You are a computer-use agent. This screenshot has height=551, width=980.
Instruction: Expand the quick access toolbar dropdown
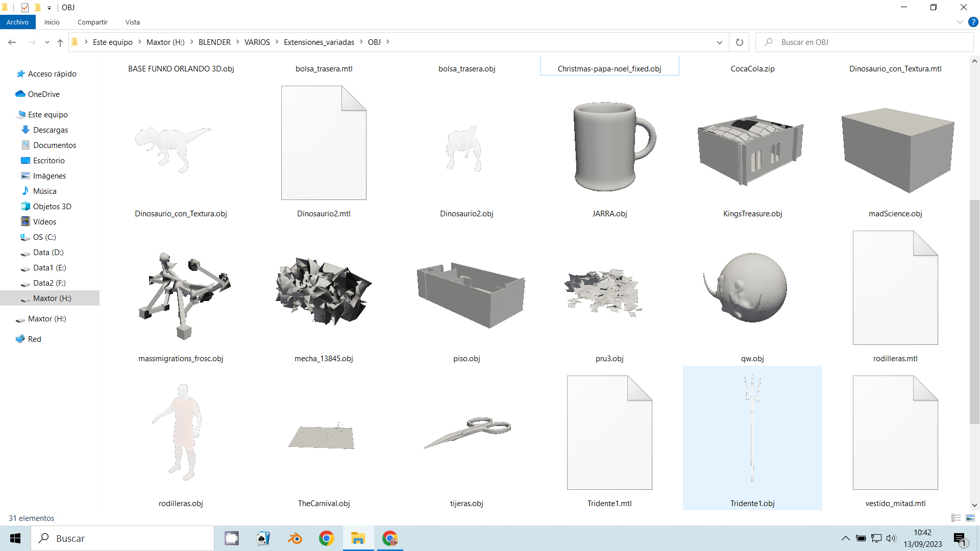[49, 8]
